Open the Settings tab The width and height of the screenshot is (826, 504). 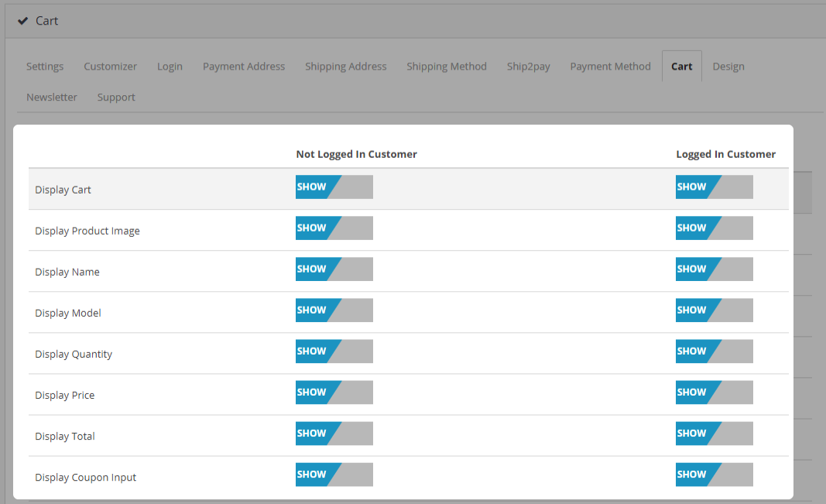tap(45, 67)
